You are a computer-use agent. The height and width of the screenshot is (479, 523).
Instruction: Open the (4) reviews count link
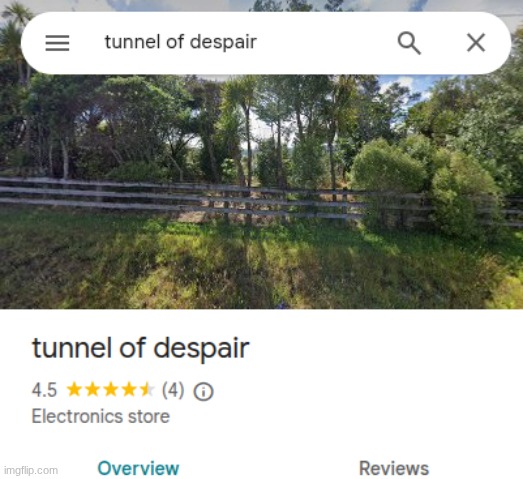point(173,390)
